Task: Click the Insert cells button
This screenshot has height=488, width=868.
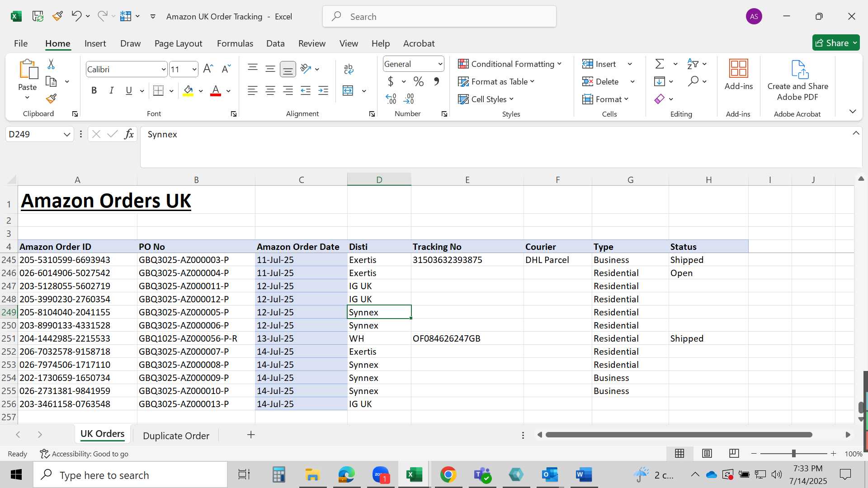Action: click(x=600, y=64)
